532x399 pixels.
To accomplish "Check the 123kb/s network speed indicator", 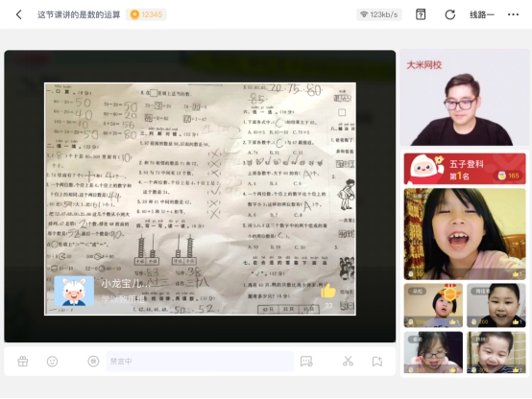I will point(379,14).
